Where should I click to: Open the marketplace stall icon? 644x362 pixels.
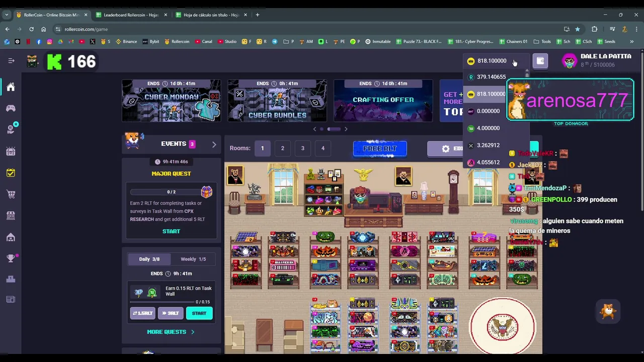[x=11, y=215]
